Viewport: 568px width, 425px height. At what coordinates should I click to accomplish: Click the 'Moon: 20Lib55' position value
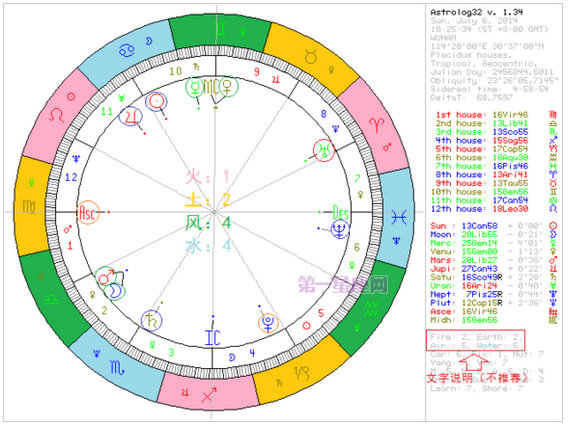479,234
